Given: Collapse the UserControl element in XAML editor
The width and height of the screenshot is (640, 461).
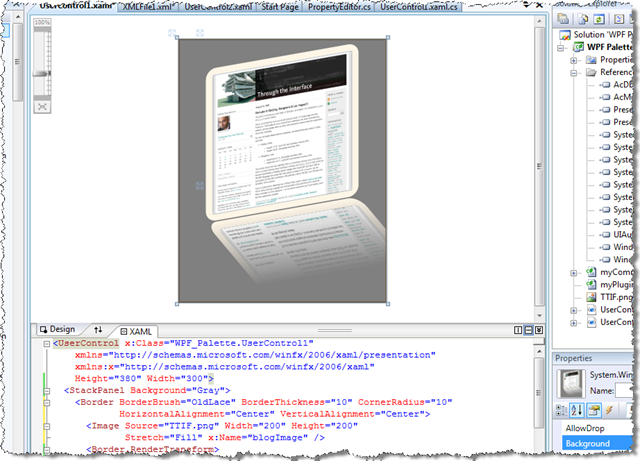Looking at the screenshot, I should 46,342.
